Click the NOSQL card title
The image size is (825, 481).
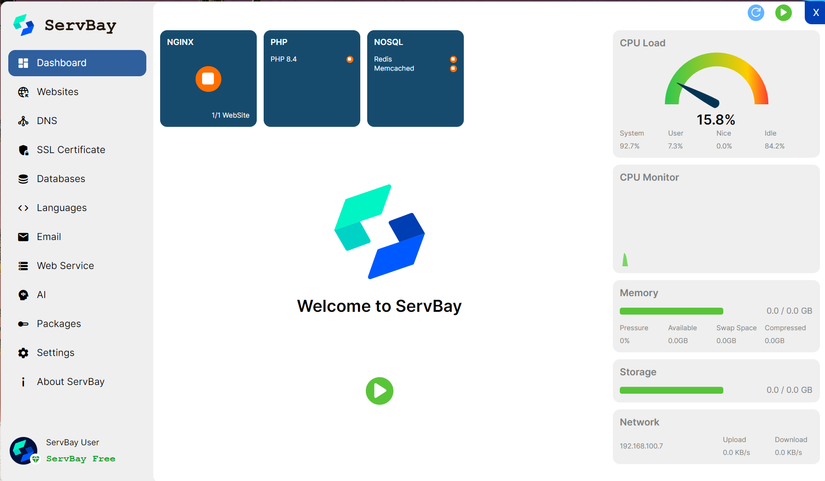388,42
